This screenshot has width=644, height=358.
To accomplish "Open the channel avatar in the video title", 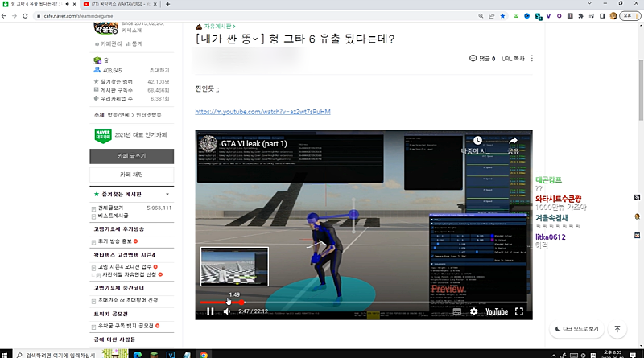I will (208, 144).
